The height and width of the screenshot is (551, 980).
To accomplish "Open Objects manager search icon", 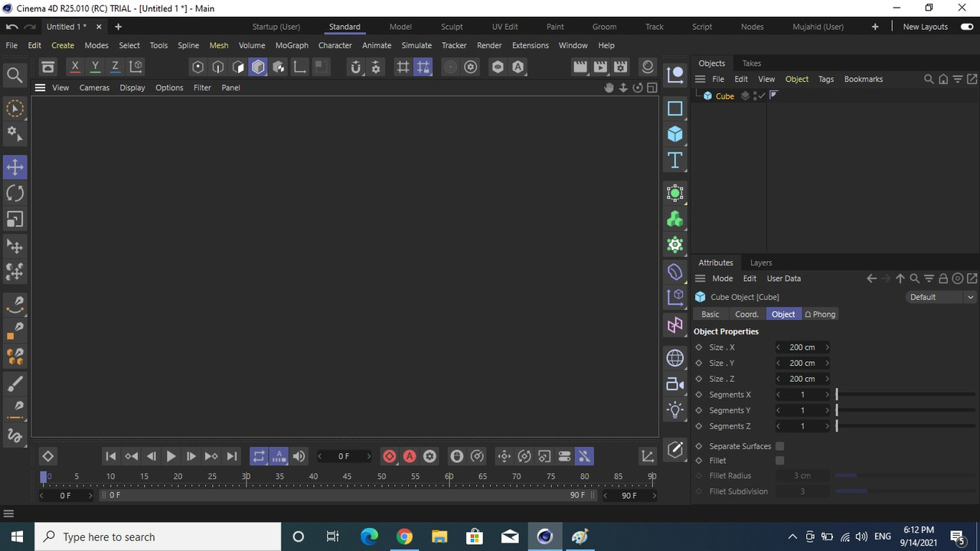I will point(929,79).
